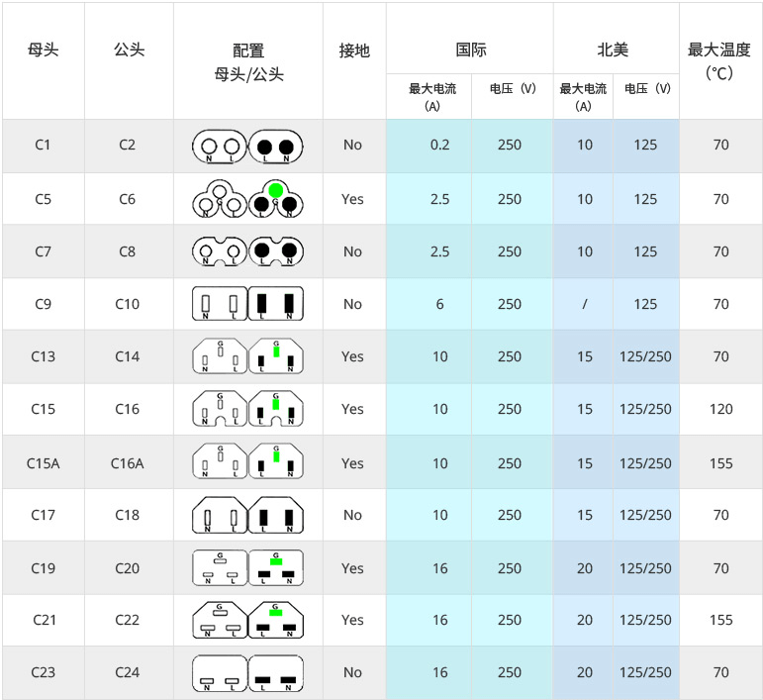The width and height of the screenshot is (763, 700).
Task: Click the 70 temperature in C9 row
Action: [721, 304]
